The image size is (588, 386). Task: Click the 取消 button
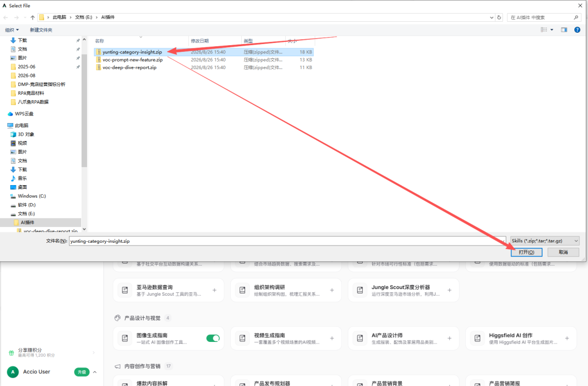563,252
